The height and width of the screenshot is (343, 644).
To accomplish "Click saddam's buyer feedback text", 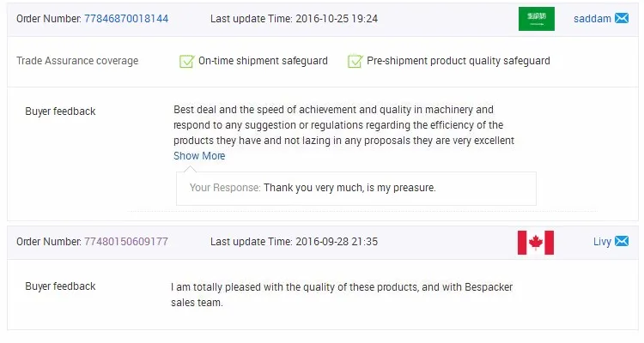I will coord(343,125).
